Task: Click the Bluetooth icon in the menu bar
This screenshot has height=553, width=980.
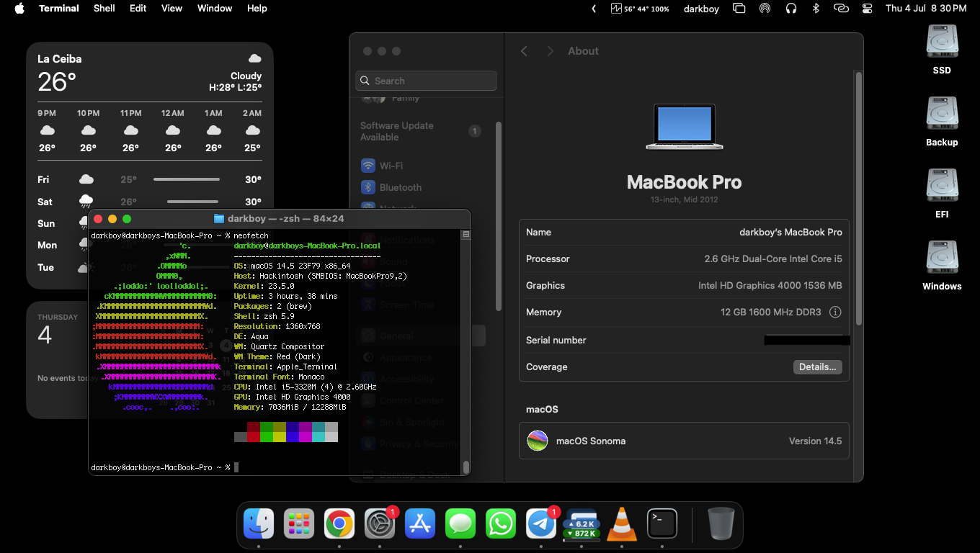Action: [x=816, y=9]
